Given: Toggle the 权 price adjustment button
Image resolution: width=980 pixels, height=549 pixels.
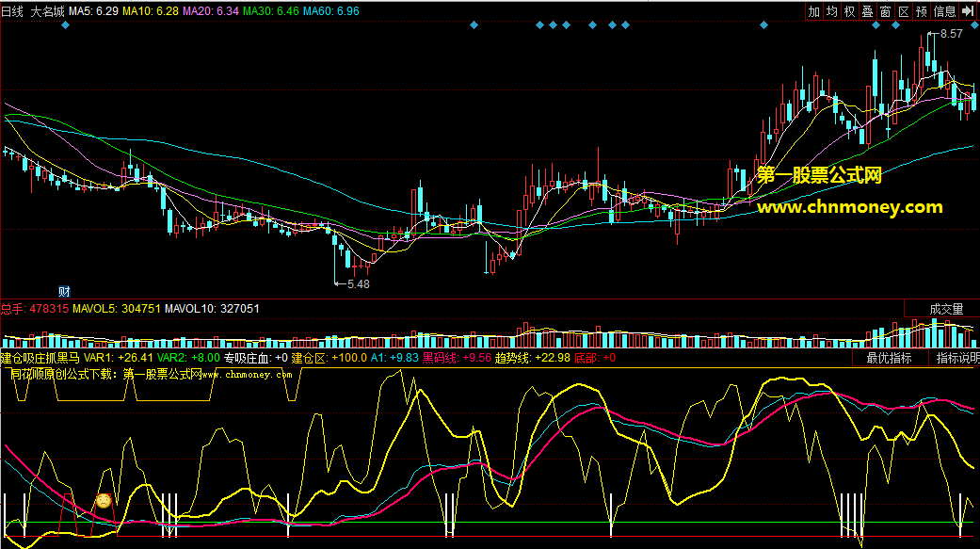Looking at the screenshot, I should [x=849, y=11].
